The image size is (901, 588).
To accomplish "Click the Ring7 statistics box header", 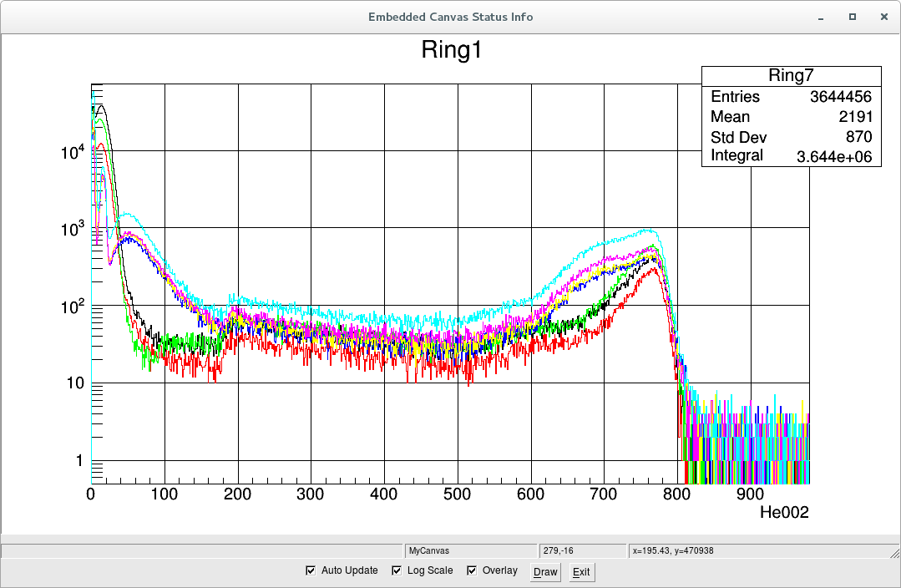I will (x=791, y=76).
